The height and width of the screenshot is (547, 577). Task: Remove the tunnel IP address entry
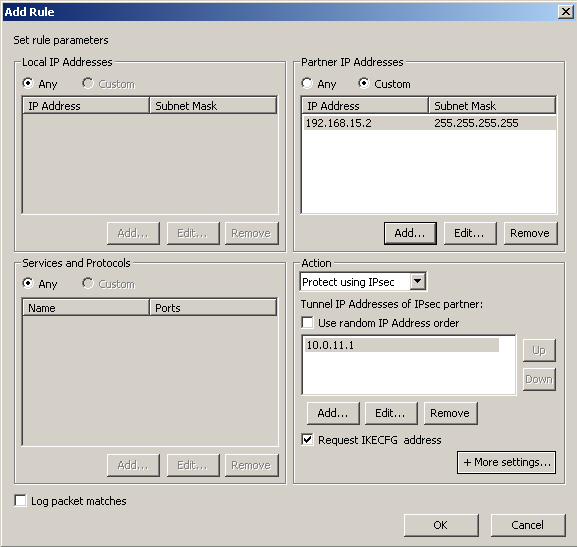coord(450,413)
